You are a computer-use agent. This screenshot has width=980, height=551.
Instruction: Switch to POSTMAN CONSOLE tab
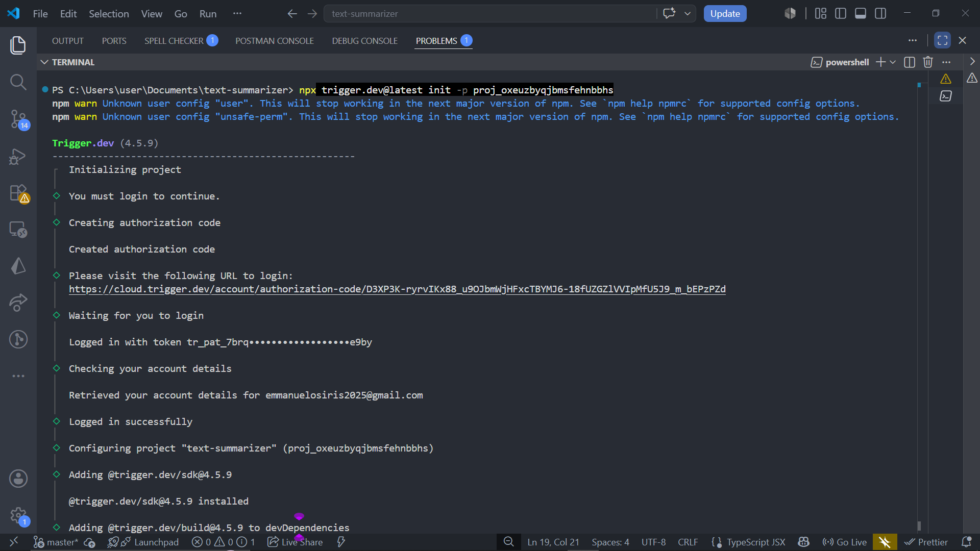pyautogui.click(x=275, y=41)
